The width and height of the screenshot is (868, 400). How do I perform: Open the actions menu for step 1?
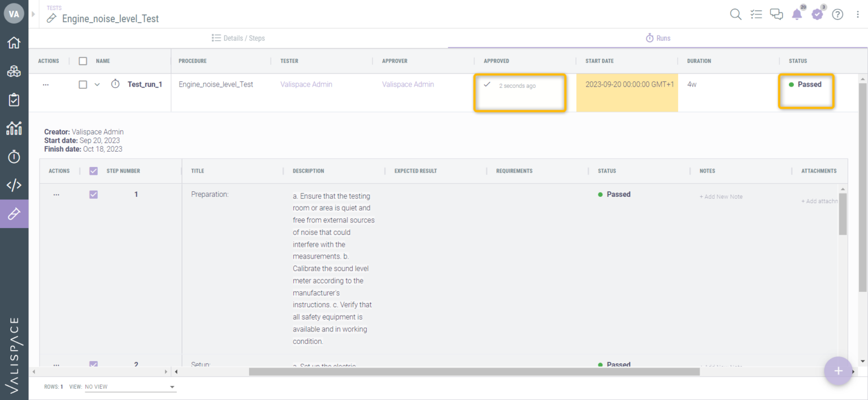(x=56, y=194)
